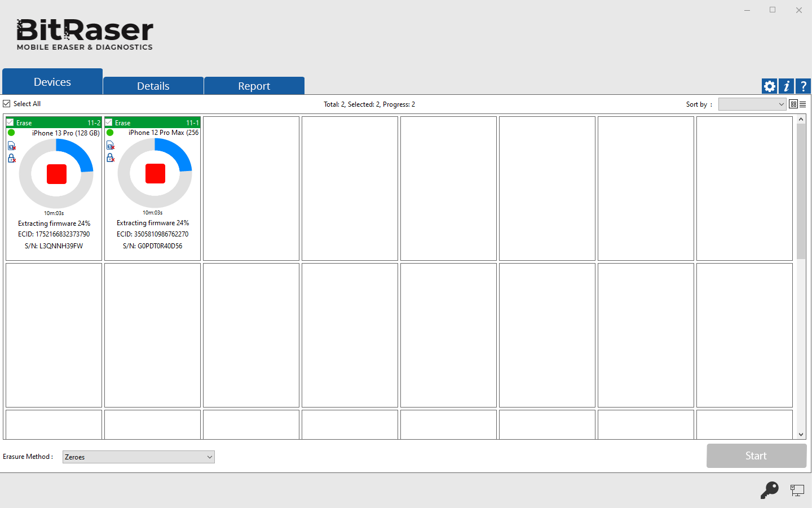Click SIM status icon on iPhone 12 Pro Max
The image size is (812, 508).
point(111,146)
